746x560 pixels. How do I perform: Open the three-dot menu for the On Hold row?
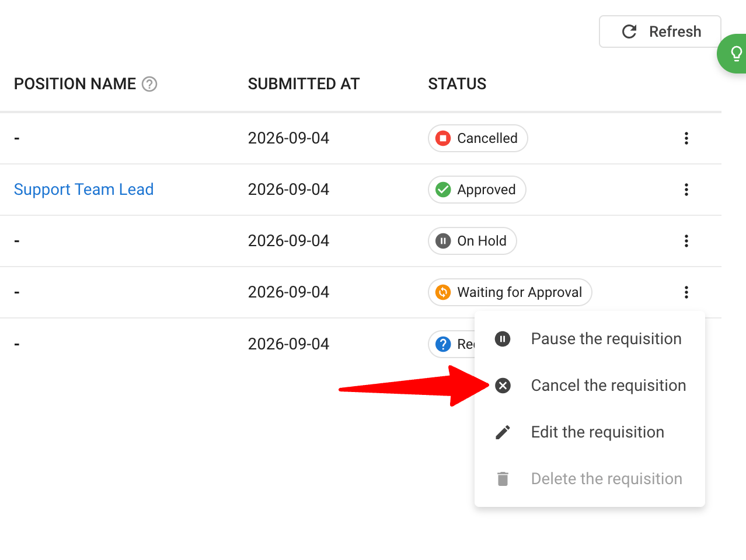pyautogui.click(x=686, y=241)
